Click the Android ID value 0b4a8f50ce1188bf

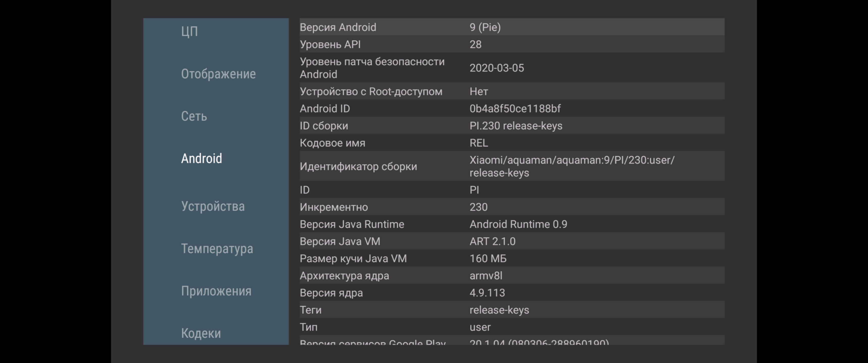pos(514,108)
